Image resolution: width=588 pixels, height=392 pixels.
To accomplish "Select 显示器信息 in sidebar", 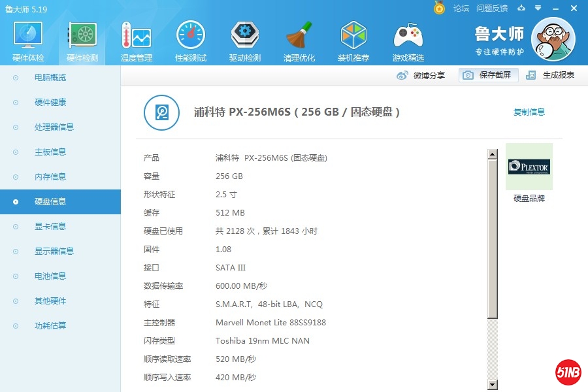I will (x=54, y=252).
